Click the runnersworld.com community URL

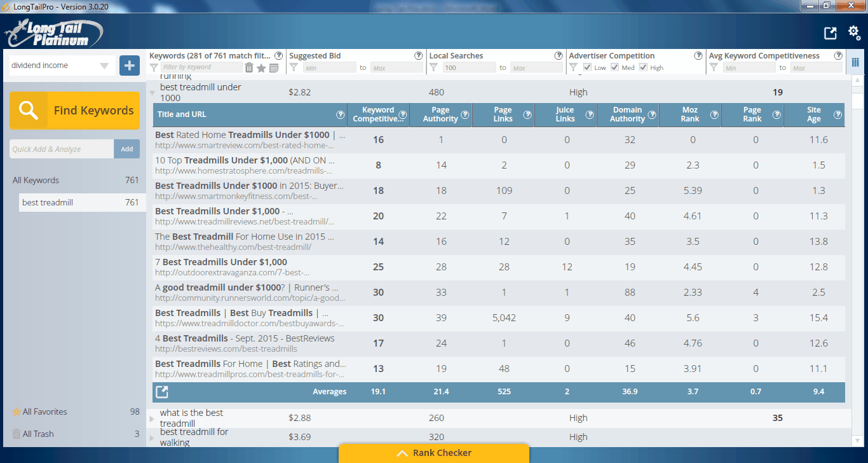[x=250, y=298]
